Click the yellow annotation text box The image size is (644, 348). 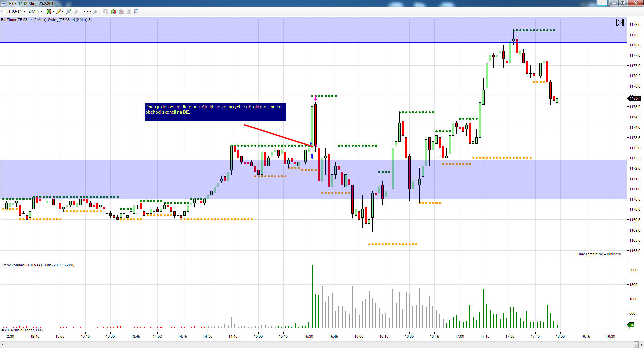tap(215, 112)
